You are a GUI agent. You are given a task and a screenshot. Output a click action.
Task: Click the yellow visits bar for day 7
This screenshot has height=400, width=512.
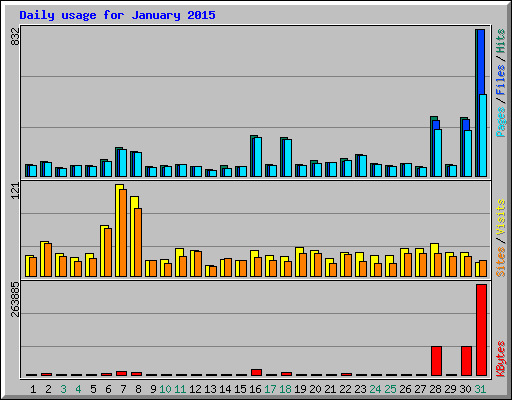tap(118, 230)
